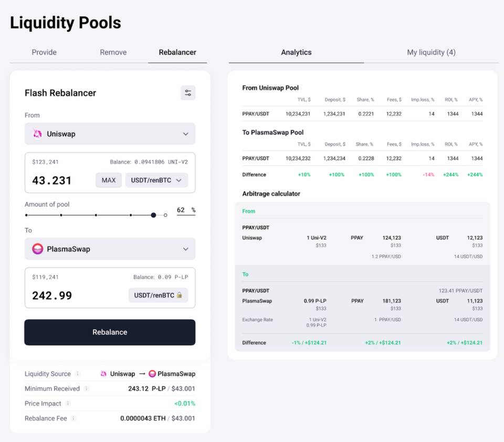Open the Flash Rebalancer settings sliders icon
The width and height of the screenshot is (504, 442).
pos(188,93)
